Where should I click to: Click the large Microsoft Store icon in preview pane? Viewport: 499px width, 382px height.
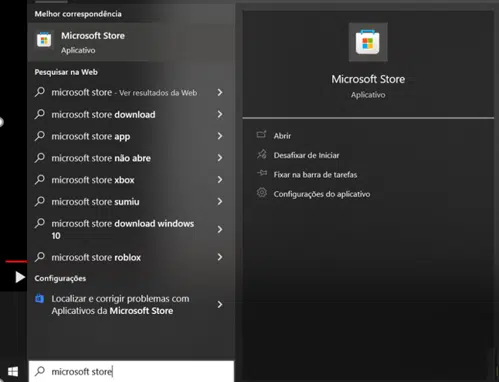pyautogui.click(x=368, y=42)
